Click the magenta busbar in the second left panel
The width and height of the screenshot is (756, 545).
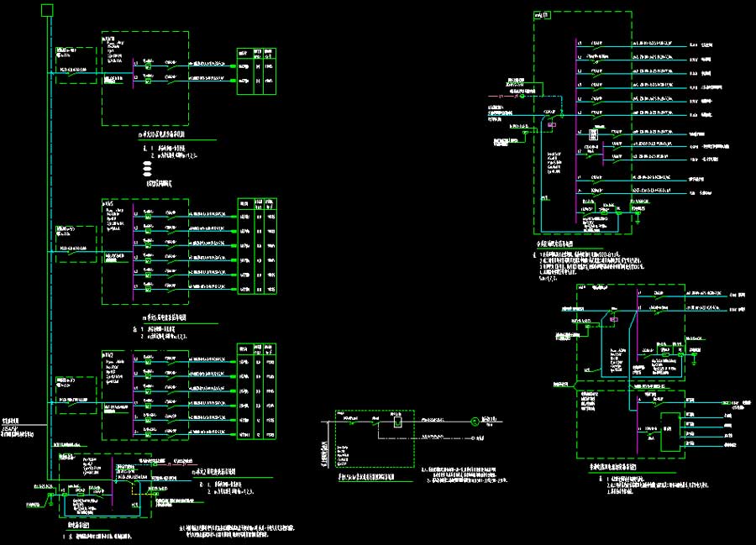133,252
